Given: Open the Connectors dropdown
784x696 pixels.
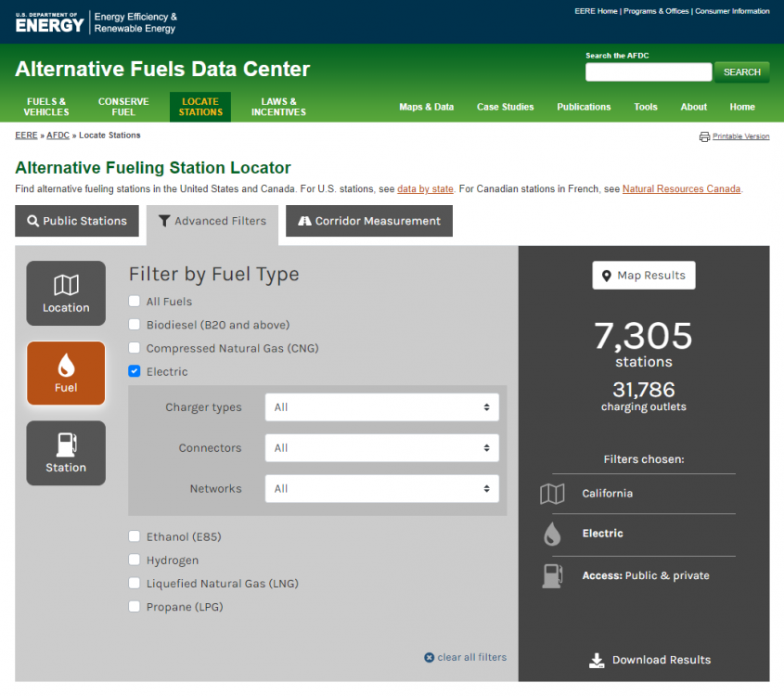Looking at the screenshot, I should click(381, 448).
